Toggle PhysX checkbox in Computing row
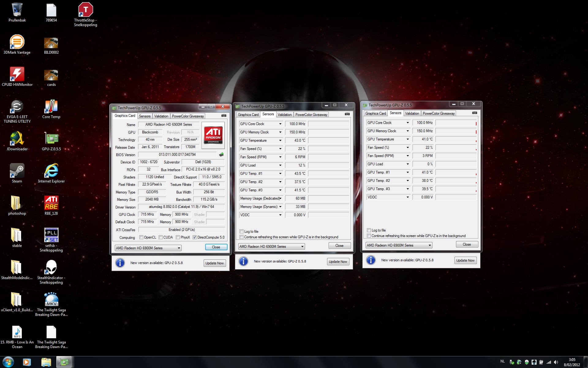 [x=178, y=237]
